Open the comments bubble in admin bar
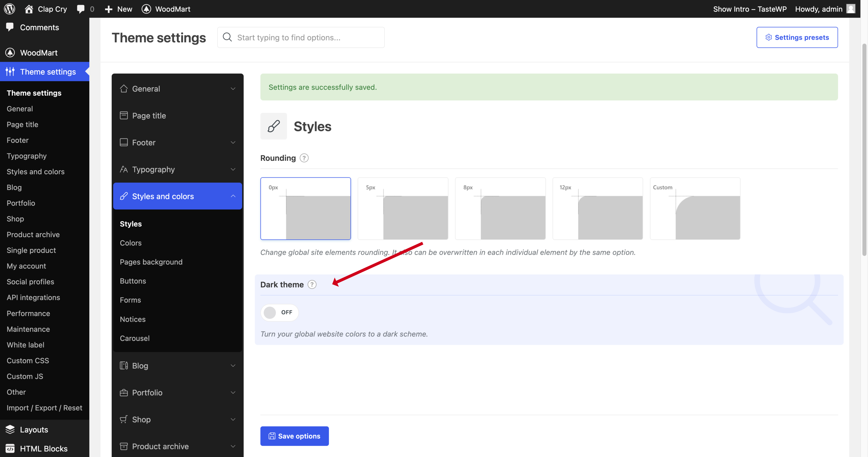 tap(81, 9)
